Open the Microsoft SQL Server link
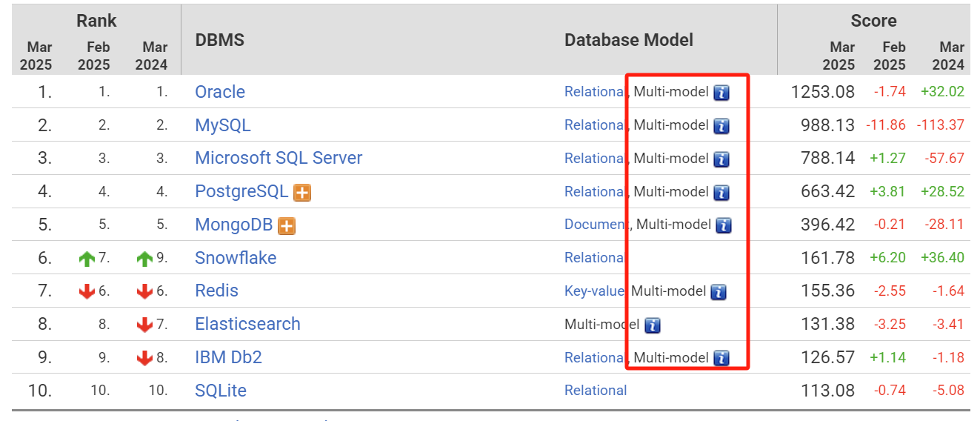This screenshot has height=421, width=980. [x=279, y=158]
